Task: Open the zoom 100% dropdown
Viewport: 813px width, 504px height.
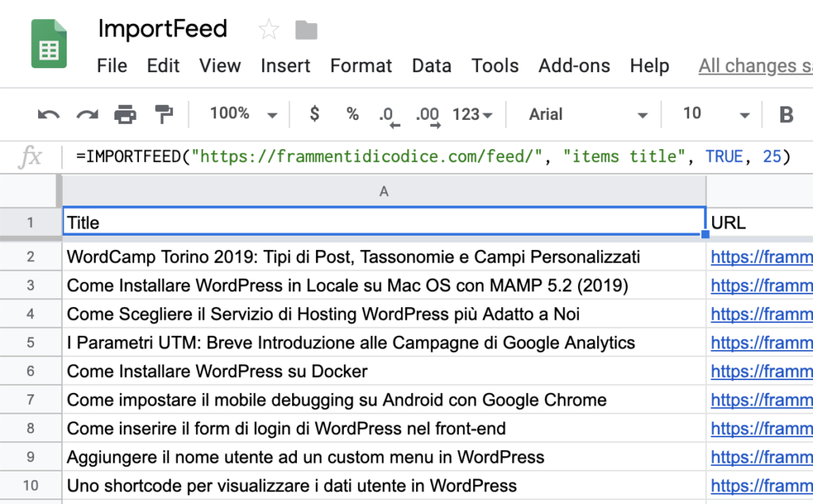Action: point(243,113)
